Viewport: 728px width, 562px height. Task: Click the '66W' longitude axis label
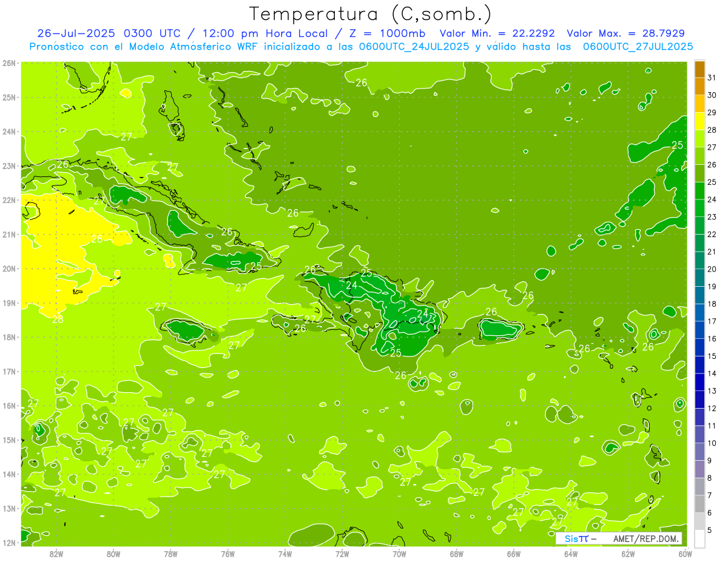click(513, 554)
